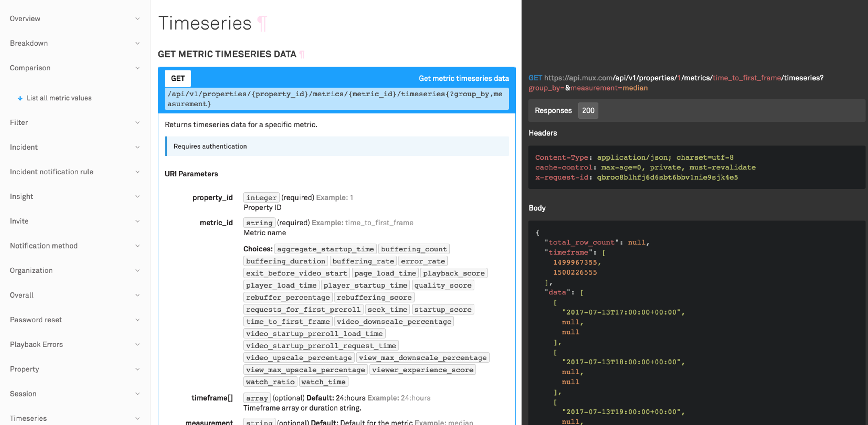Image resolution: width=868 pixels, height=425 pixels.
Task: Click the watch_time choice
Action: 323,382
